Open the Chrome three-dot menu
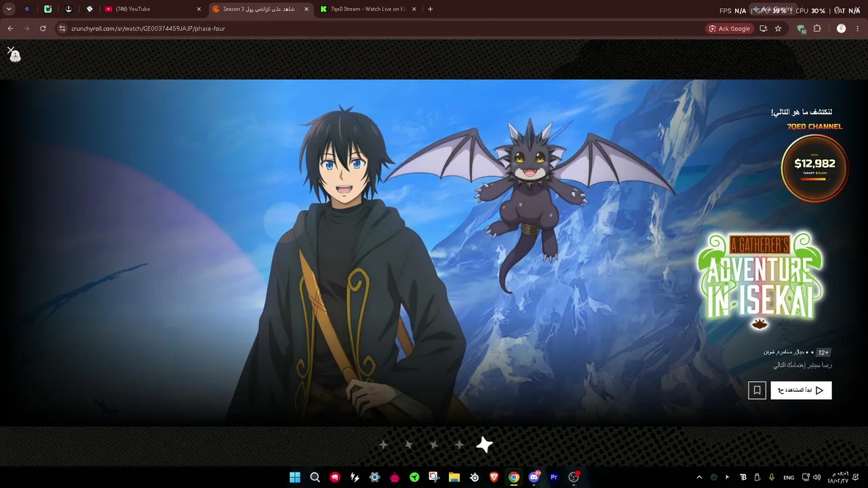Screen dimensions: 868x488 coord(858,28)
